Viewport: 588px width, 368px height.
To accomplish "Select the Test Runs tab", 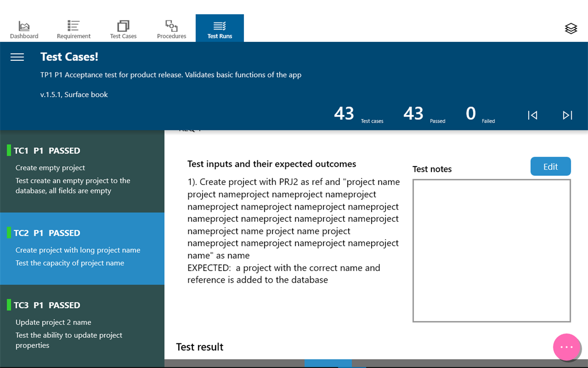I will click(x=220, y=28).
